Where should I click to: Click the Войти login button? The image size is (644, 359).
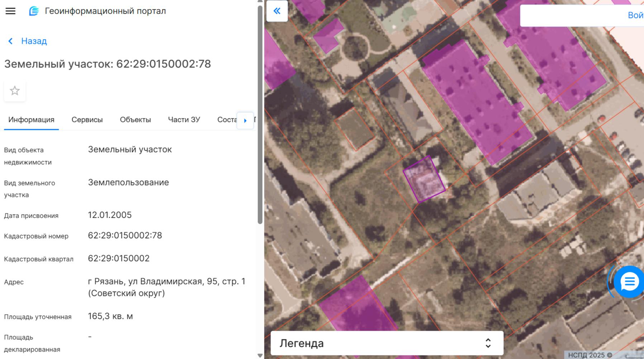[635, 15]
